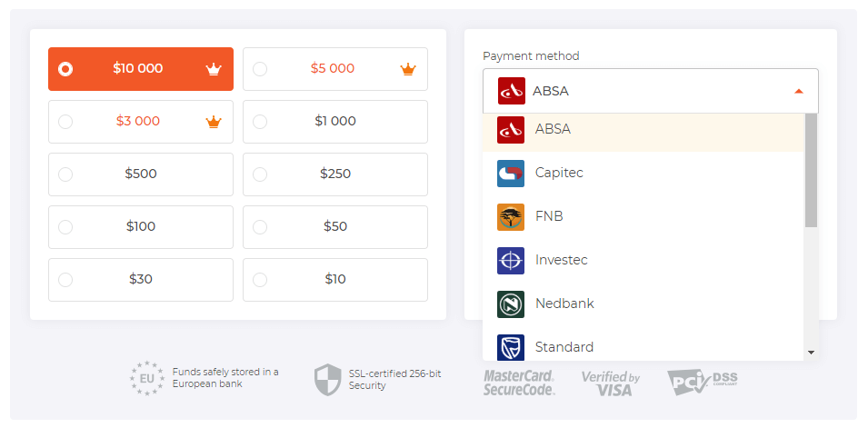Click the crown icon on $3 000 option
This screenshot has width=868, height=428.
(214, 122)
